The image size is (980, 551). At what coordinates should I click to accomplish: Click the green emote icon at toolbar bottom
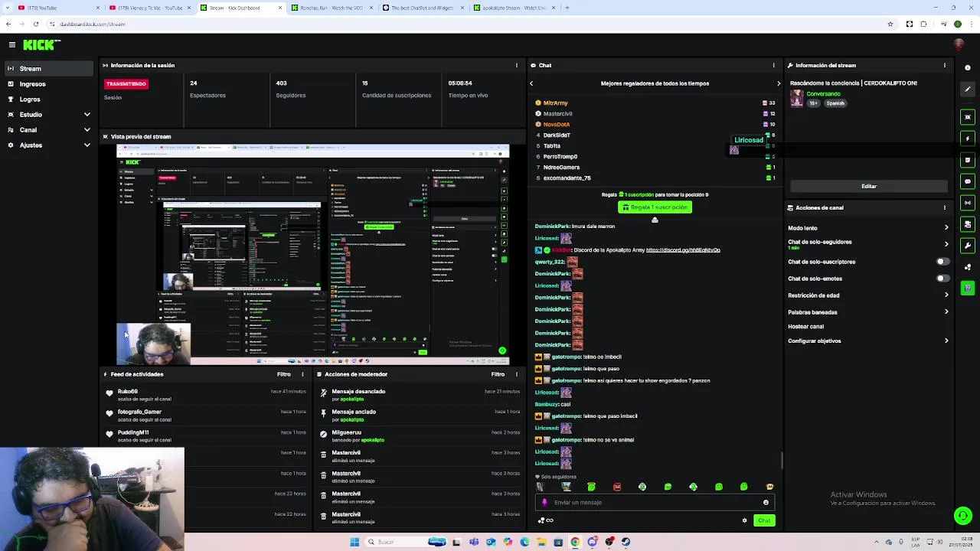click(x=968, y=288)
